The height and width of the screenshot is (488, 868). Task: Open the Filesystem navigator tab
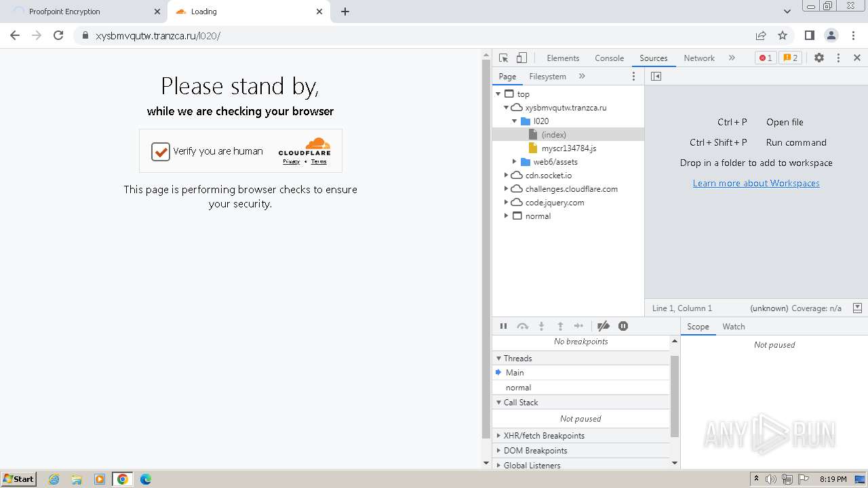[547, 77]
